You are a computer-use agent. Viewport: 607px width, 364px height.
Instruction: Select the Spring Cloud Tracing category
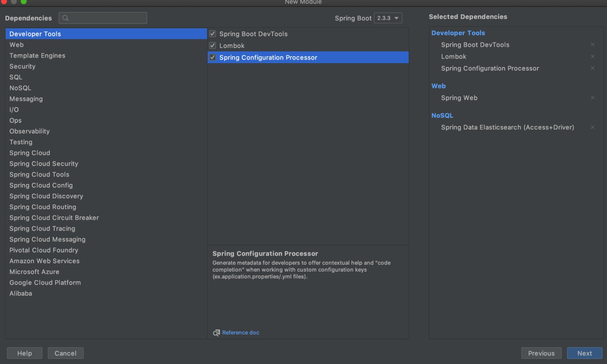click(106, 229)
